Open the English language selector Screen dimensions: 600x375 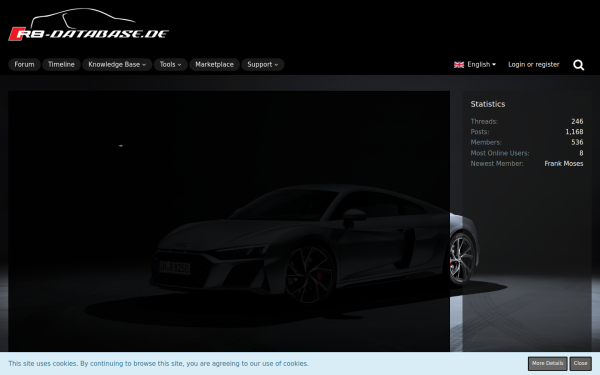click(x=475, y=65)
